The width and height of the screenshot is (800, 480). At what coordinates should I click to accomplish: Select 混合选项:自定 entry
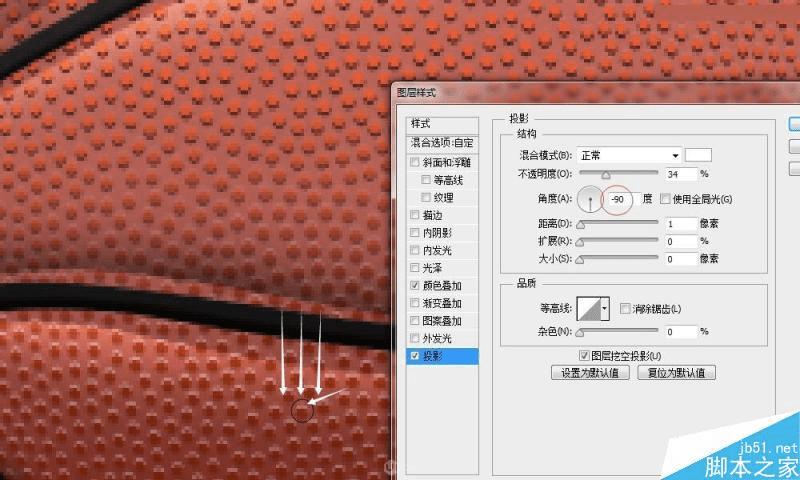click(x=442, y=143)
